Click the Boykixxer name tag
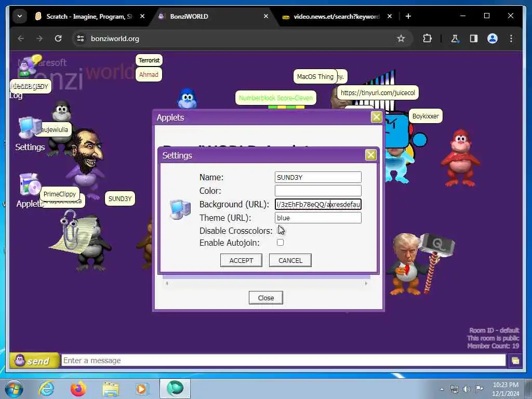Image resolution: width=532 pixels, height=399 pixels. coord(425,116)
